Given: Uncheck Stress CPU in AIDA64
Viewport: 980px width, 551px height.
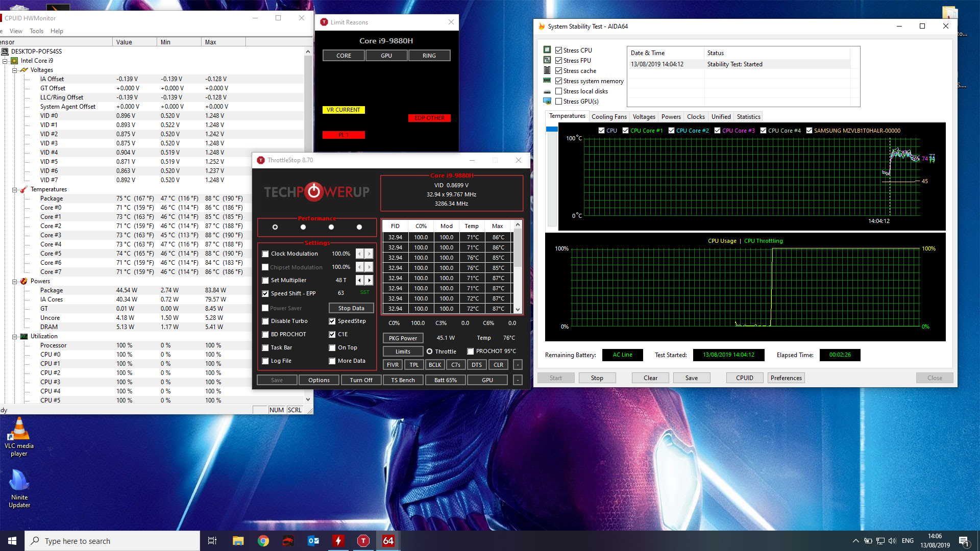Looking at the screenshot, I should click(558, 50).
